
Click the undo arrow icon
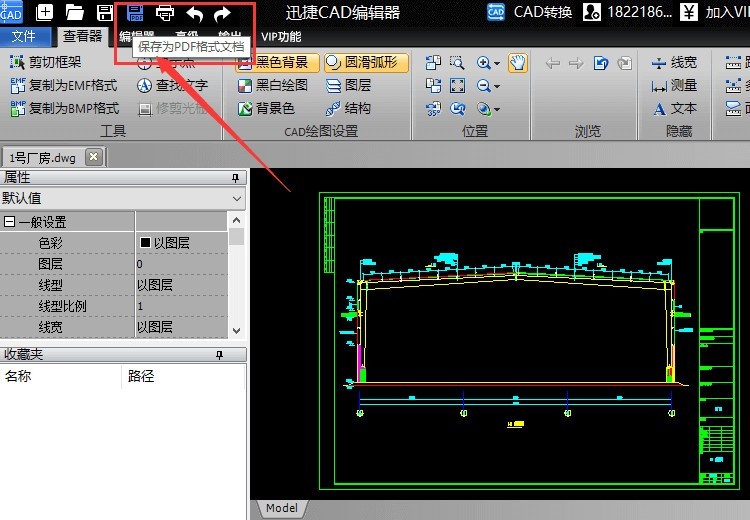point(194,13)
